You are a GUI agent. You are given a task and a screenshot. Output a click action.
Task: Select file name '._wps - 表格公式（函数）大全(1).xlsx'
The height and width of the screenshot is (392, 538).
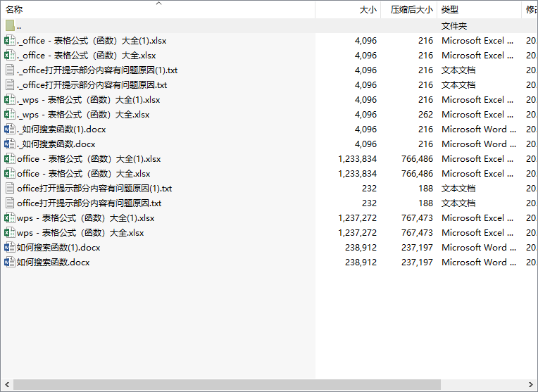pos(89,99)
